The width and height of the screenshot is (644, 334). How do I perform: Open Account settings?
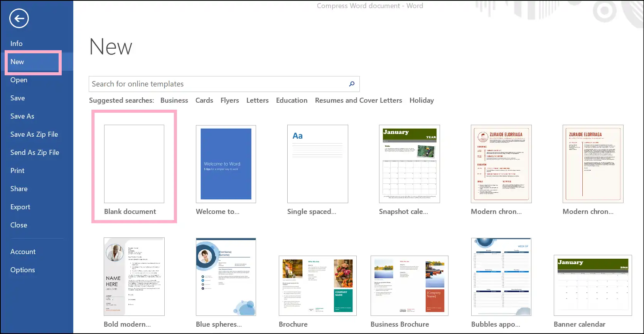click(x=23, y=252)
